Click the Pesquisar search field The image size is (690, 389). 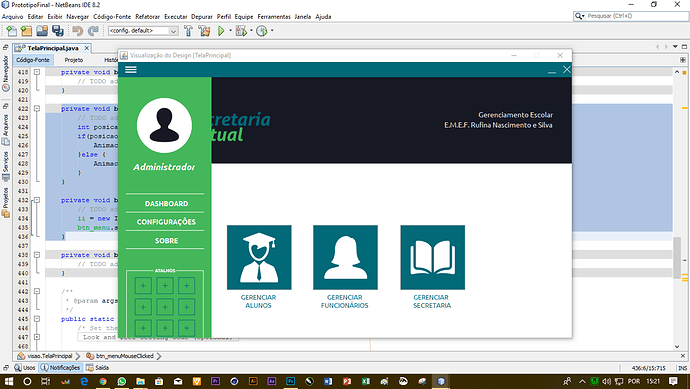click(636, 16)
